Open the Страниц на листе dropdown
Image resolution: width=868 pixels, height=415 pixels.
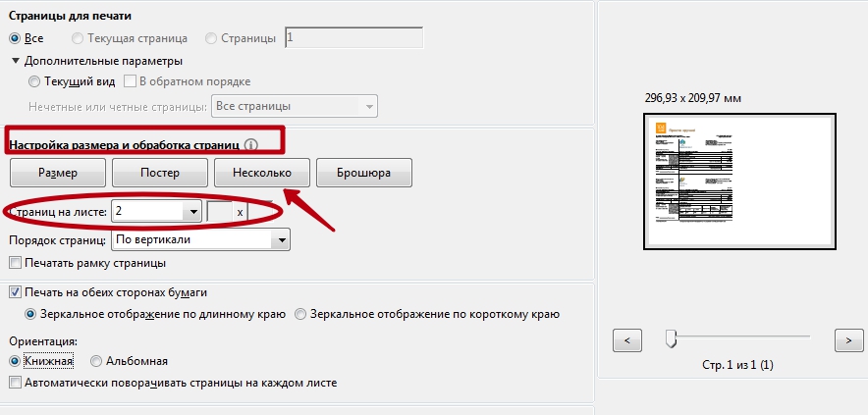[x=190, y=212]
